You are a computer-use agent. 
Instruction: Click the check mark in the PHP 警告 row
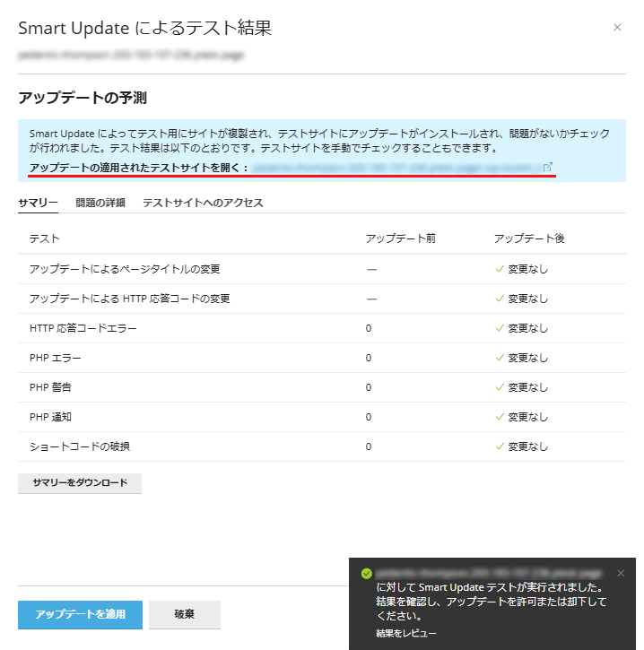pos(500,387)
